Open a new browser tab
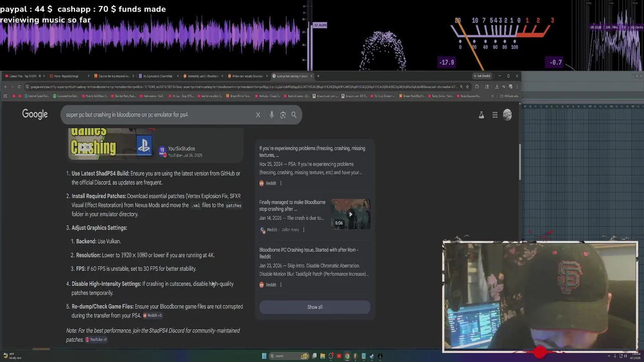 coord(318,76)
